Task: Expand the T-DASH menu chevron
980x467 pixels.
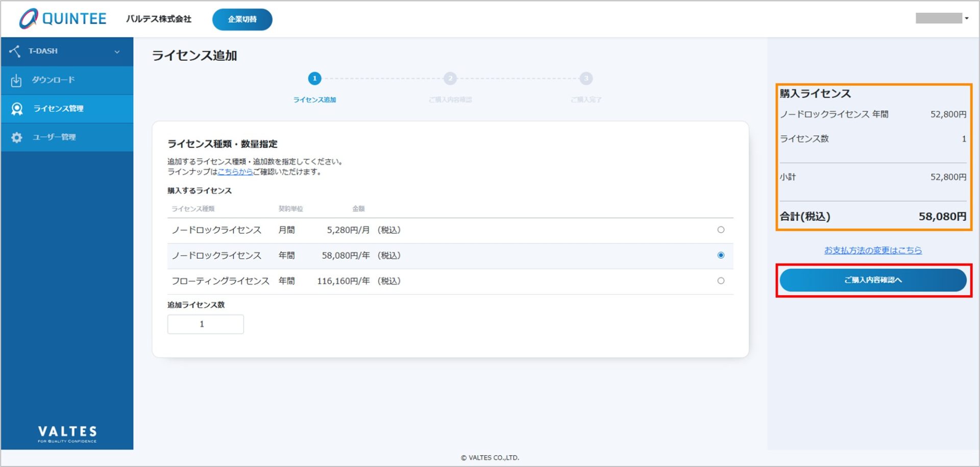Action: tap(117, 52)
